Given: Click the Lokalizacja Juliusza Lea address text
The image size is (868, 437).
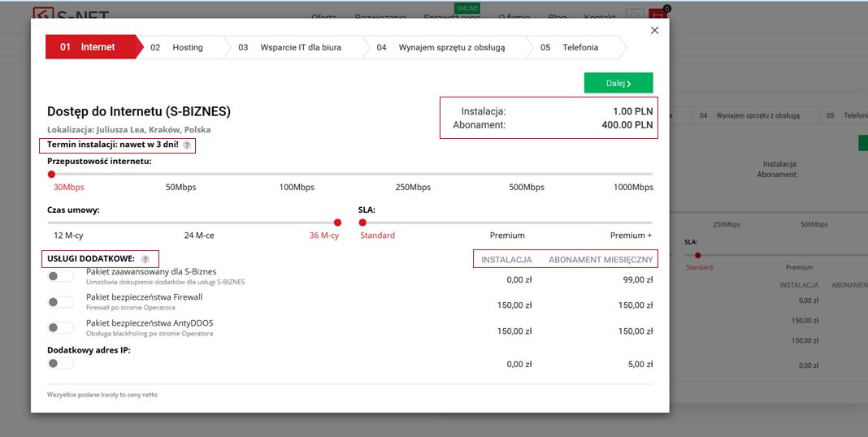Looking at the screenshot, I should 129,129.
